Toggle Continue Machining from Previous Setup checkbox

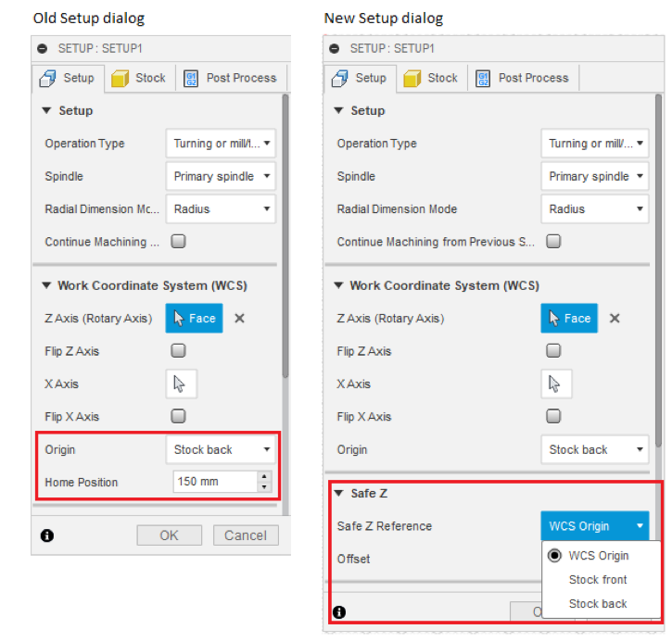point(553,242)
